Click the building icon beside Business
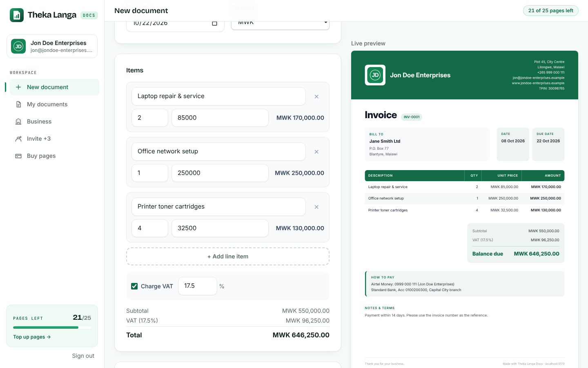588x368 pixels. (x=18, y=121)
